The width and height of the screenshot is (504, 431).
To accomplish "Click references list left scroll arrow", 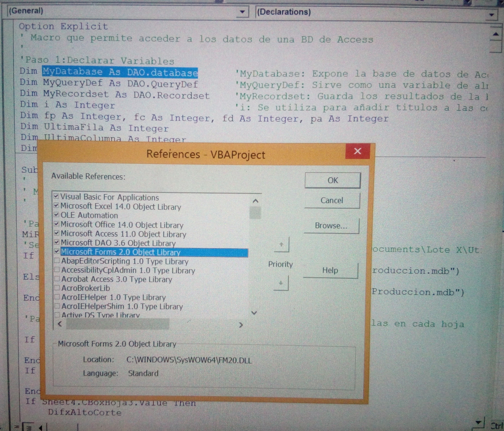I will 60,324.
